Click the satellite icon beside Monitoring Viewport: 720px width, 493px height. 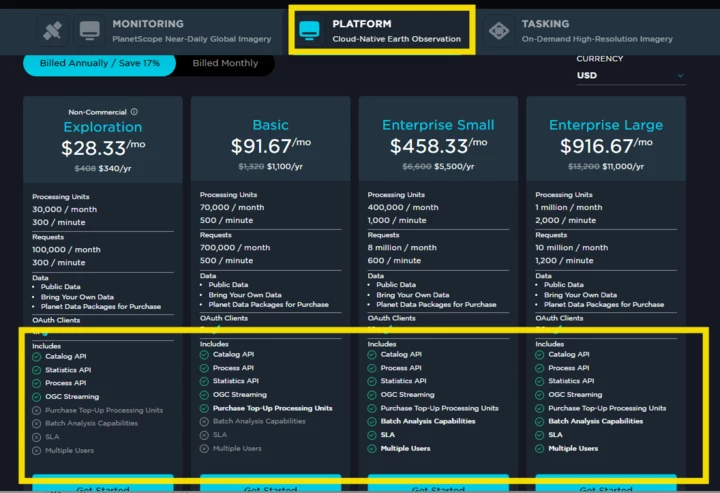click(x=53, y=31)
